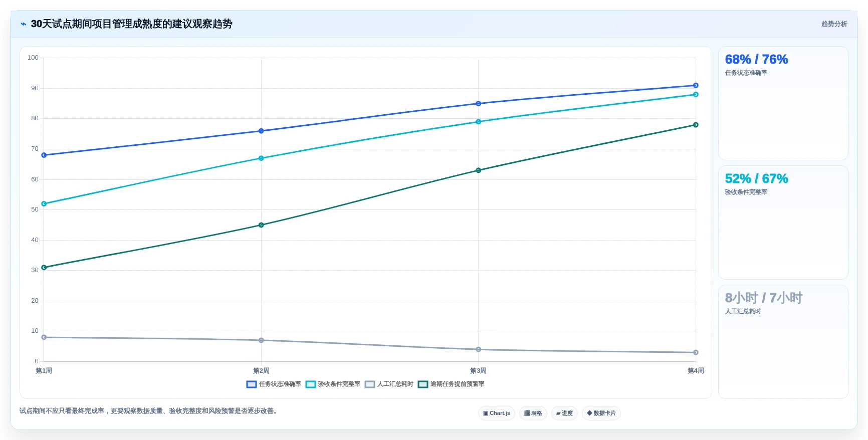Click the 第3周 x-axis label
Screen dimensions: 868x440
click(x=478, y=371)
